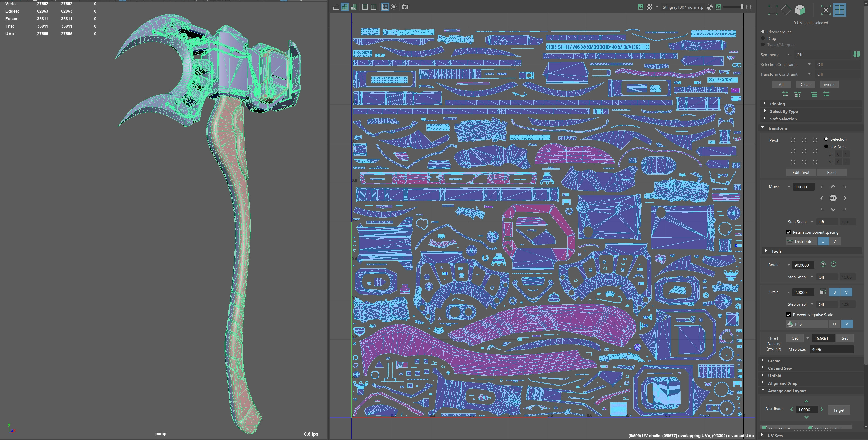Rotate UVs counterclockwise using rotate icon
Viewport: 868px width, 440px height.
pyautogui.click(x=823, y=264)
